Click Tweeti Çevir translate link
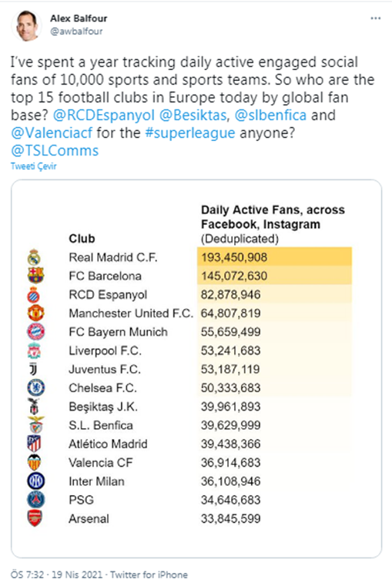The width and height of the screenshot is (392, 583). click(33, 166)
